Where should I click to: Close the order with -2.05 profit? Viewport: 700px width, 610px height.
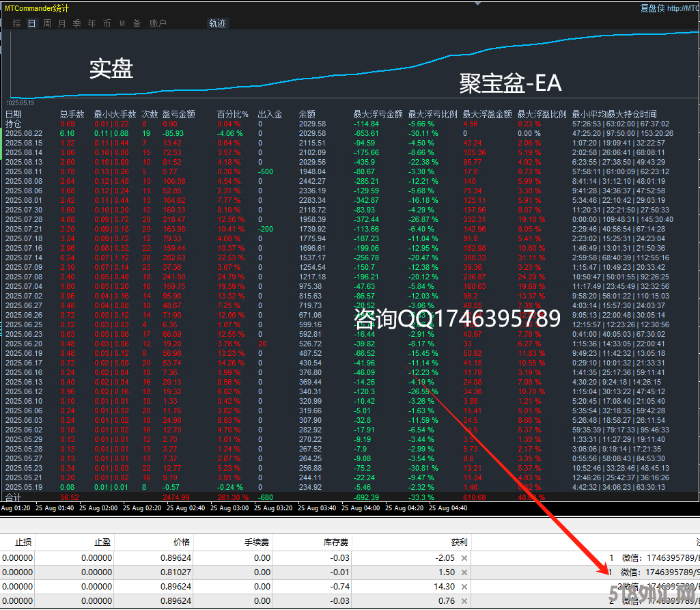coord(464,558)
